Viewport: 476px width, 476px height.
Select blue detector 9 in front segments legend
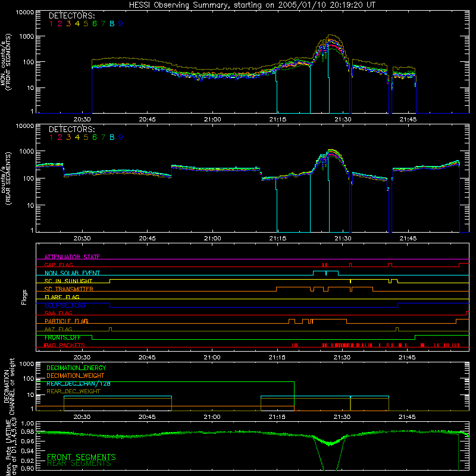click(121, 24)
